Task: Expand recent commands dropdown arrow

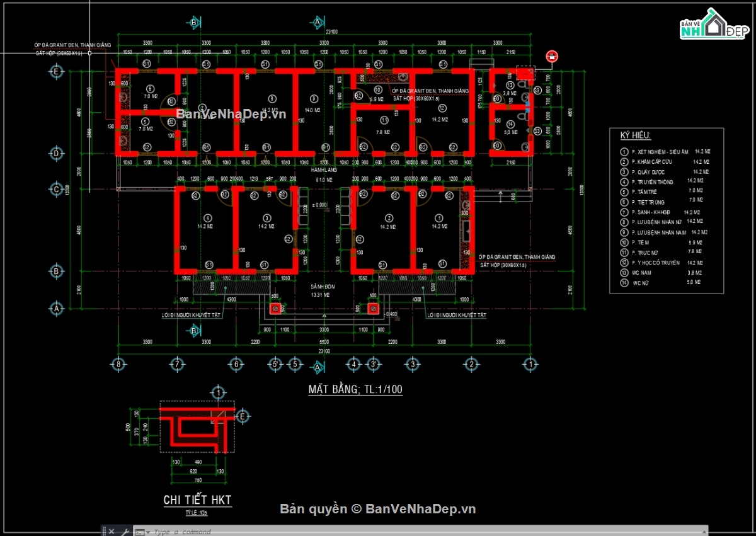Action: 147,532
